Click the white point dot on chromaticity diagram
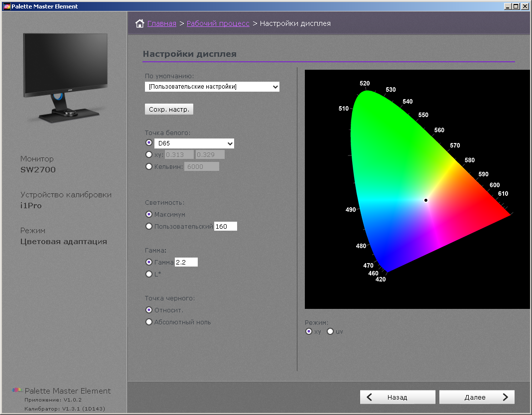532x415 pixels. point(426,200)
